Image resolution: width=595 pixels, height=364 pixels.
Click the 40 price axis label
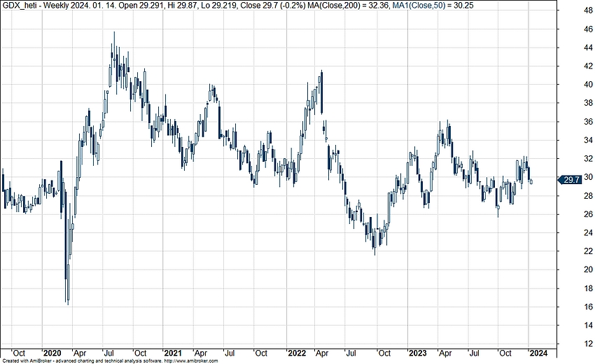point(588,85)
